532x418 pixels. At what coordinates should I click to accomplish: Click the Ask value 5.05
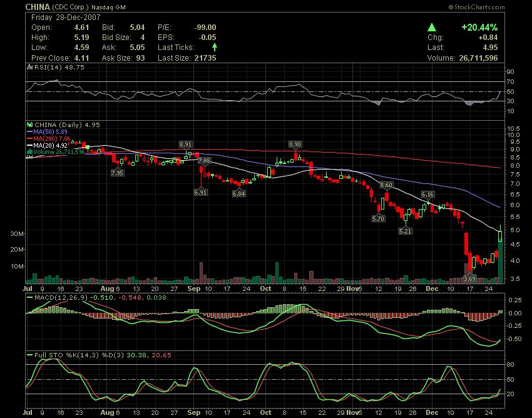[x=137, y=48]
